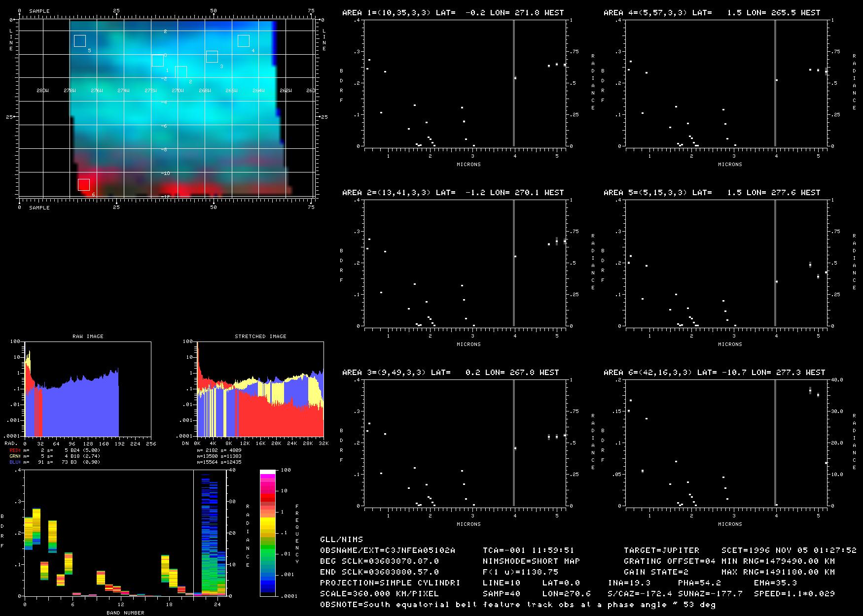Click 'SCALE=360.000 KM/PIXEL' text
The width and height of the screenshot is (863, 616).
[x=379, y=594]
